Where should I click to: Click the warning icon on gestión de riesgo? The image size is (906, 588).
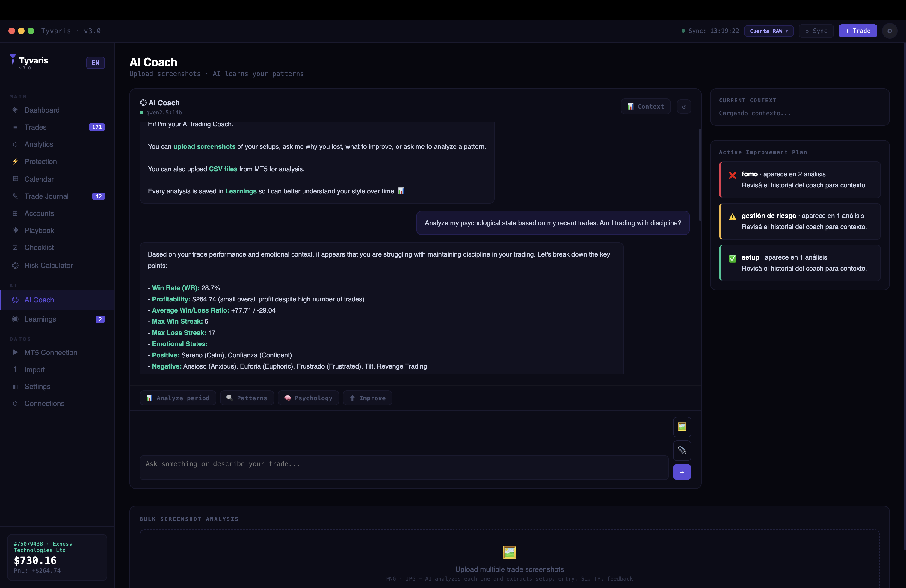(x=733, y=217)
